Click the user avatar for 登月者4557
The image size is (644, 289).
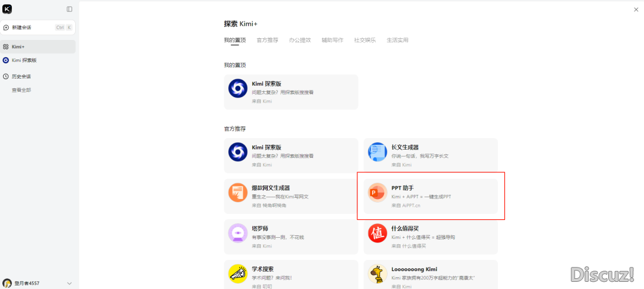pos(7,283)
